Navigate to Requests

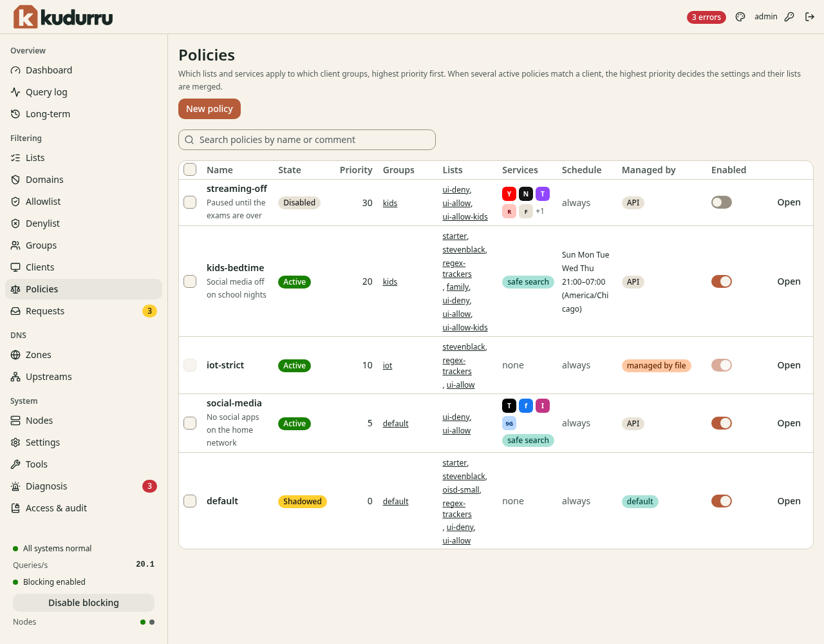pos(84,311)
